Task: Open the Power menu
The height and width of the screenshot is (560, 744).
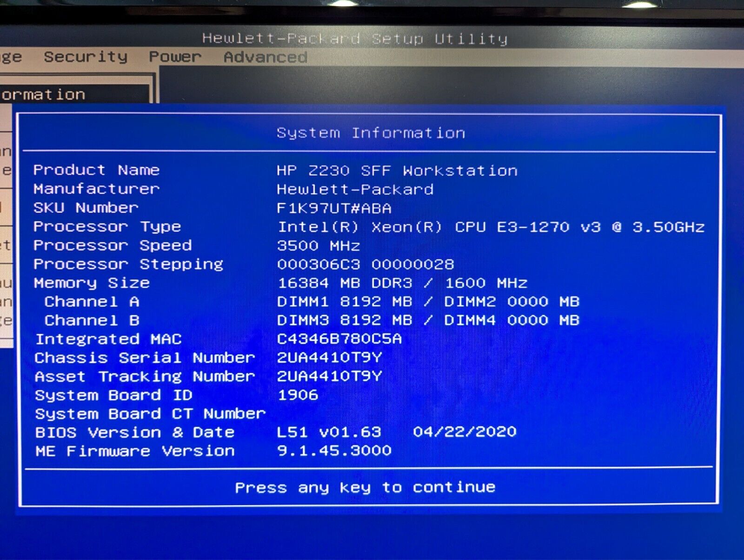Action: coord(175,57)
